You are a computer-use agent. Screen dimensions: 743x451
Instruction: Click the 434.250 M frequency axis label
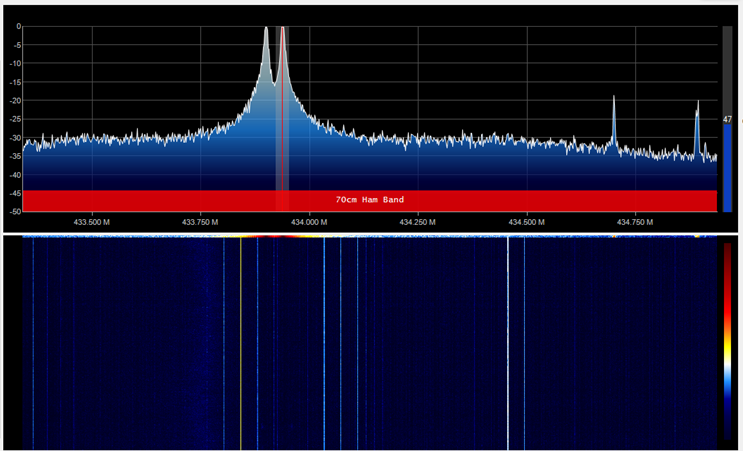pos(417,222)
